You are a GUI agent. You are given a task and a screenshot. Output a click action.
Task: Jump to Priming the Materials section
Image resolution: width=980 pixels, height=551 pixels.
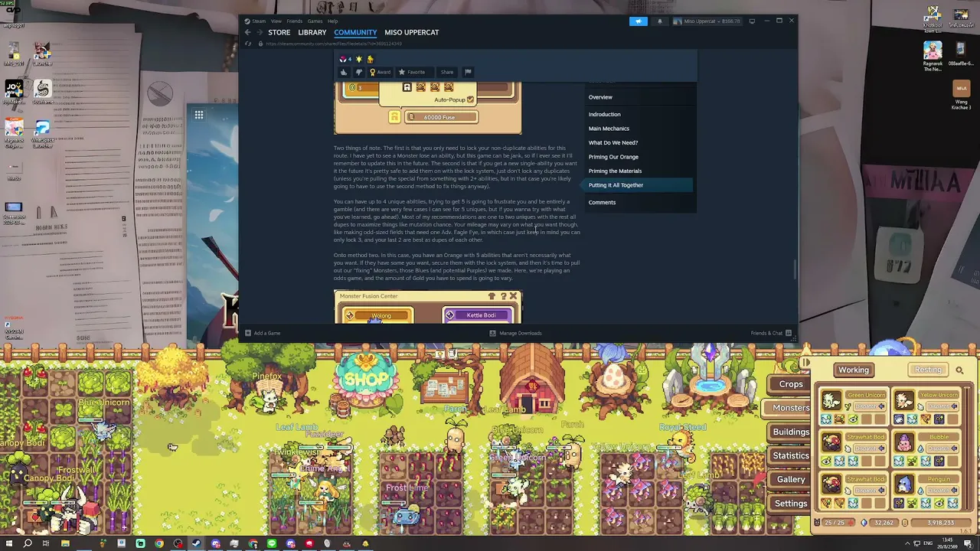coord(615,171)
